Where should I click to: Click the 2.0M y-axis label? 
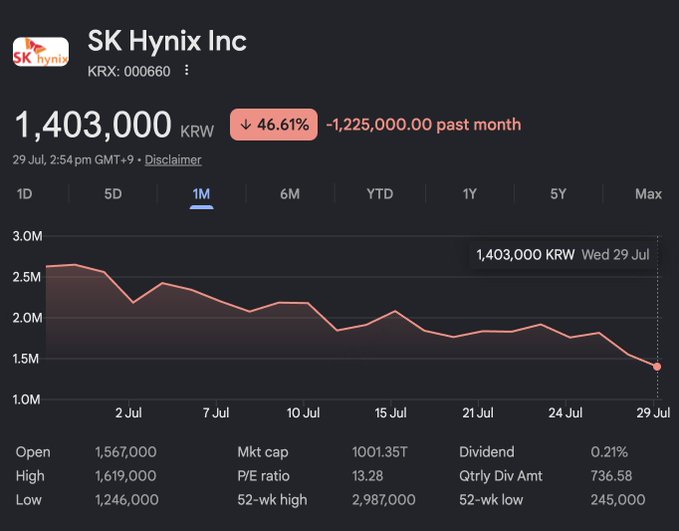(x=28, y=318)
